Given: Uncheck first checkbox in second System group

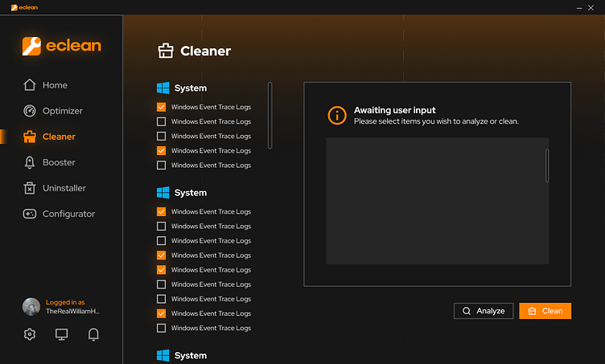Looking at the screenshot, I should pos(161,211).
